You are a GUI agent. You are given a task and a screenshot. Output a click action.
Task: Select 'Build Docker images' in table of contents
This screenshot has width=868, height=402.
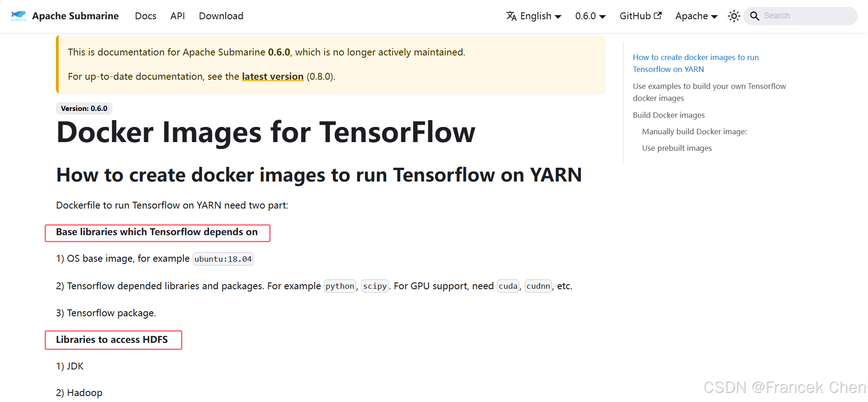[x=669, y=115]
